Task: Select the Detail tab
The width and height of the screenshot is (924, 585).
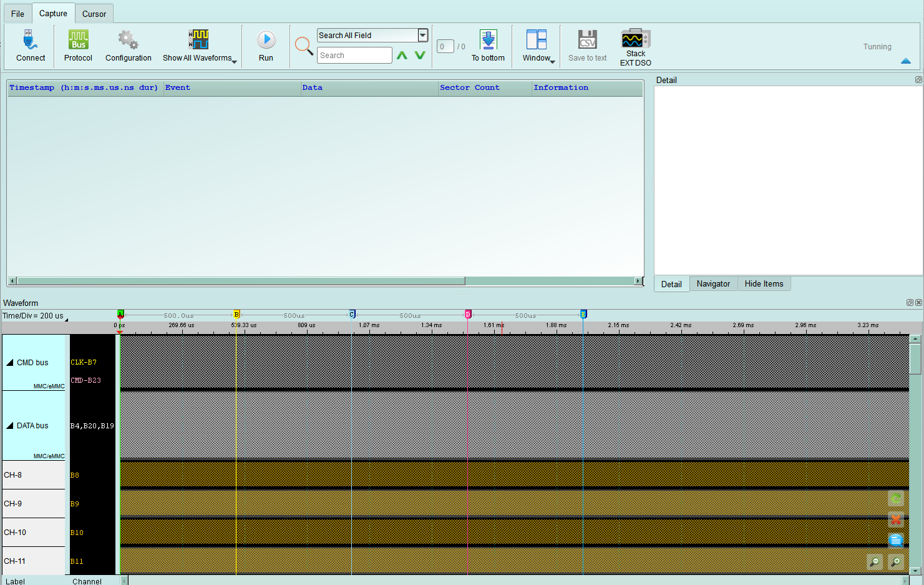Action: coord(671,284)
